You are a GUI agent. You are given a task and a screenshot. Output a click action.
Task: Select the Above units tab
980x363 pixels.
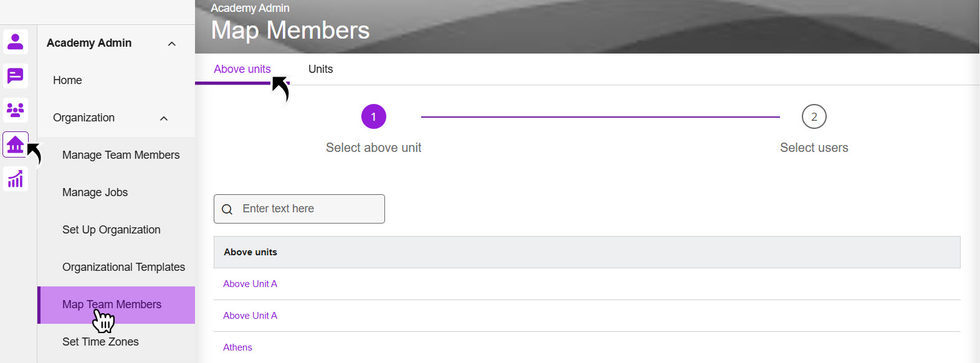(242, 69)
